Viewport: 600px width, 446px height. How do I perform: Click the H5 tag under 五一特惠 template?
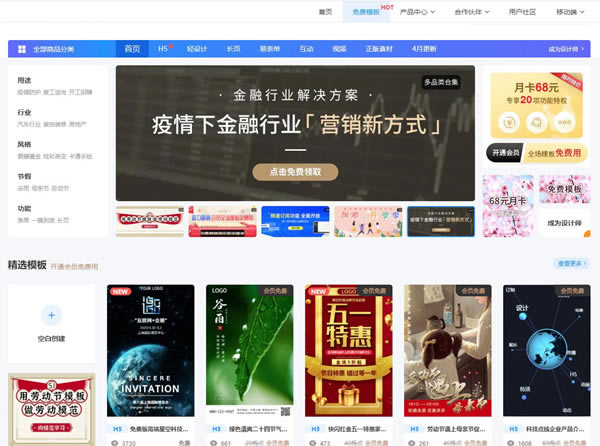point(316,429)
